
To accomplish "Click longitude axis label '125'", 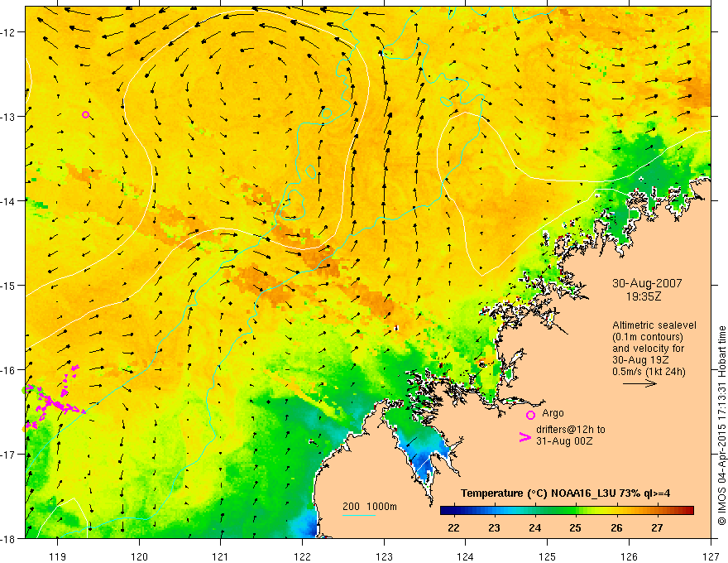I will pos(548,556).
